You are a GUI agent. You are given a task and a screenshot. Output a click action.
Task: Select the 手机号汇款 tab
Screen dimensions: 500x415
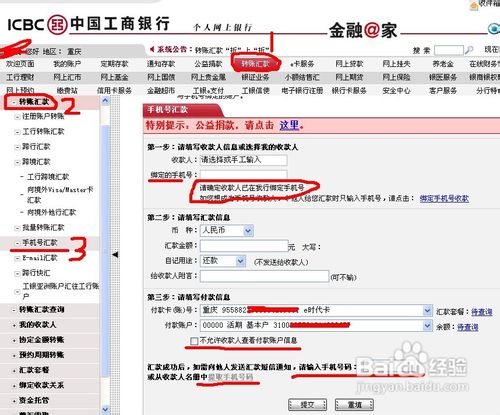click(x=182, y=110)
